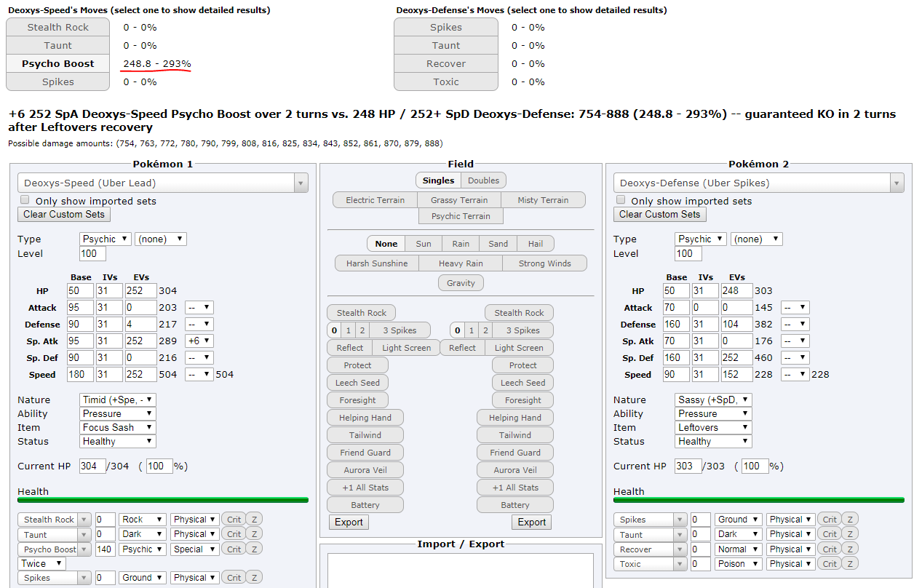
Task: Click Pokémon 2's green health bar
Action: (759, 500)
